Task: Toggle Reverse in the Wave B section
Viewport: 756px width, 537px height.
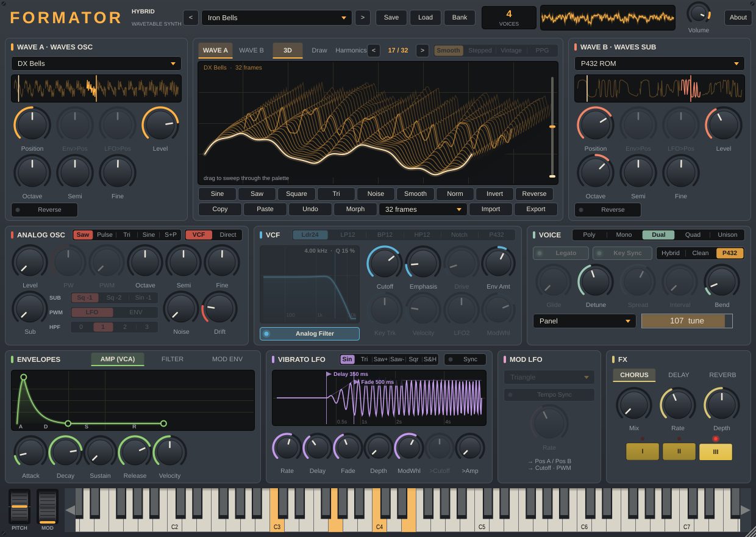Action: pos(608,210)
